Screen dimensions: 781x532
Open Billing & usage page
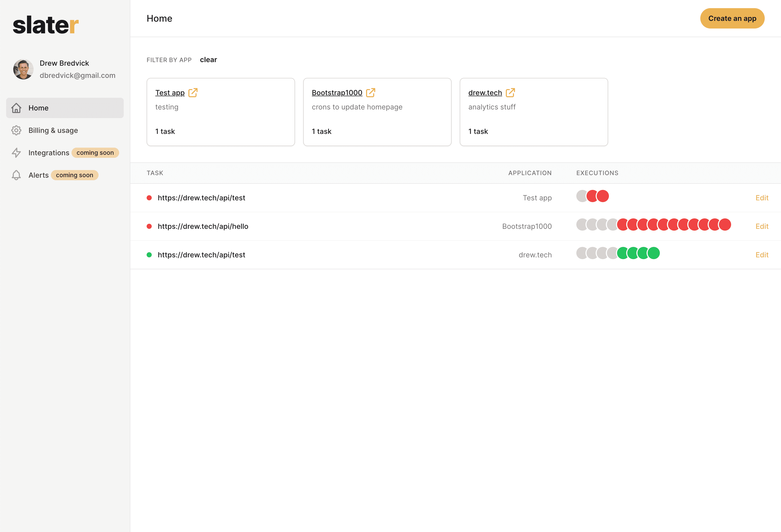click(65, 130)
